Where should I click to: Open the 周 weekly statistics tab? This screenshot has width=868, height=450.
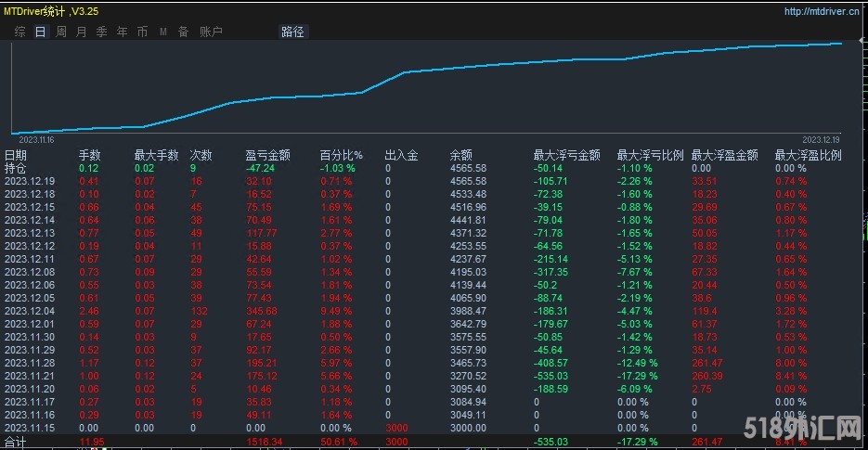[x=61, y=32]
